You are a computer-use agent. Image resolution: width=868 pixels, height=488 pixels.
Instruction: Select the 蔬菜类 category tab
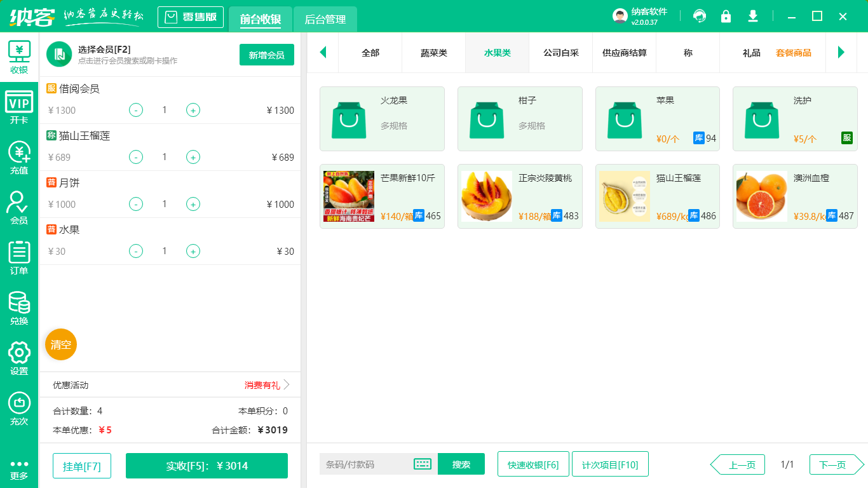(433, 53)
